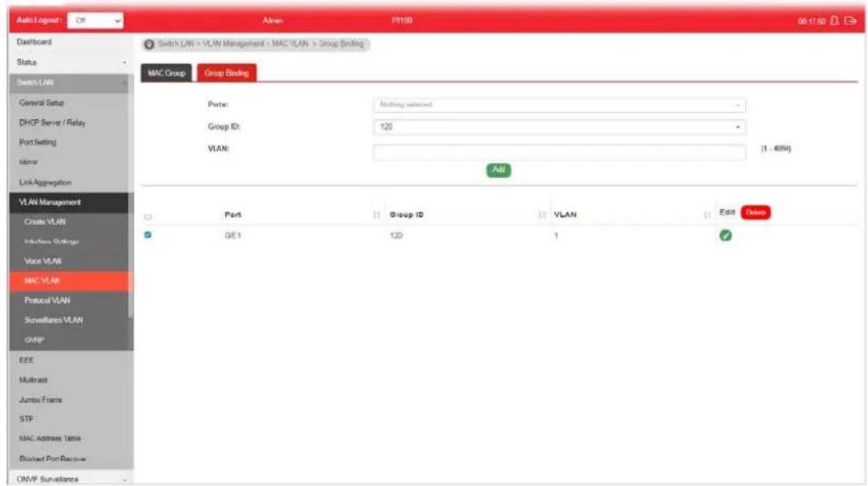
Task: Click the VLAN value 1 in table
Action: (x=556, y=236)
